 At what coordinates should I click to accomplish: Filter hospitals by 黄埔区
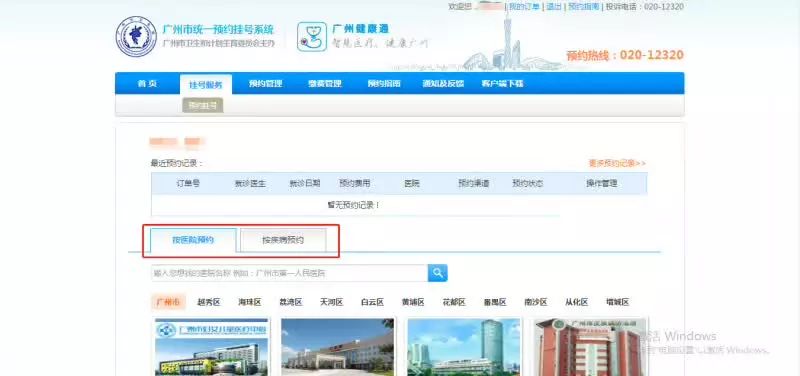[413, 302]
